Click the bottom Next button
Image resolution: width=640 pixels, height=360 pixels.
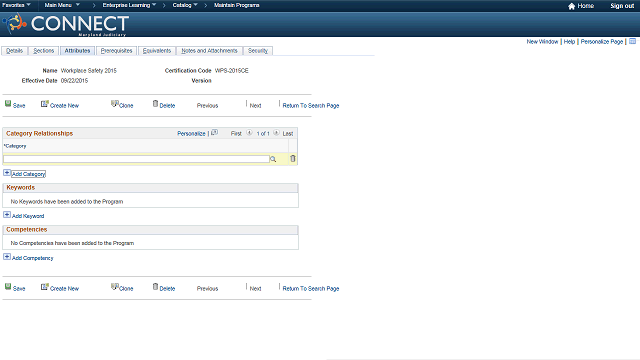point(256,288)
